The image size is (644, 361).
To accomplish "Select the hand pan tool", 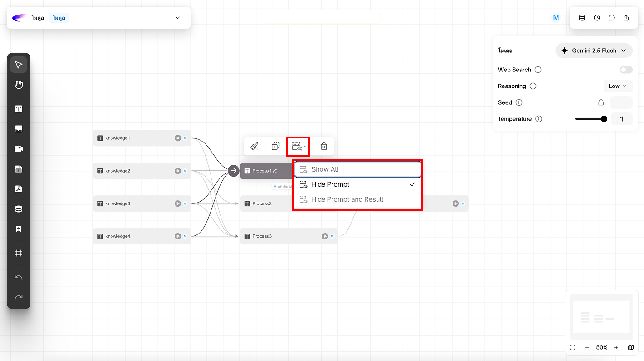I will coord(19,85).
